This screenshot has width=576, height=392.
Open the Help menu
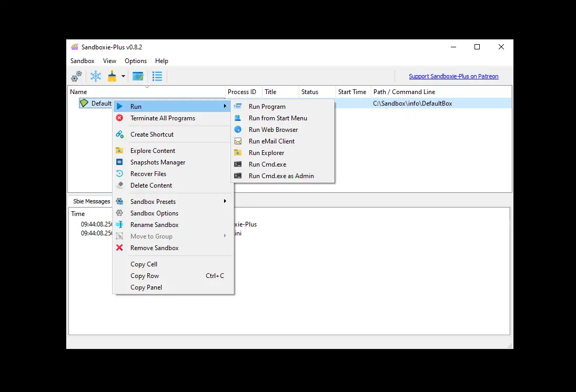pos(161,61)
